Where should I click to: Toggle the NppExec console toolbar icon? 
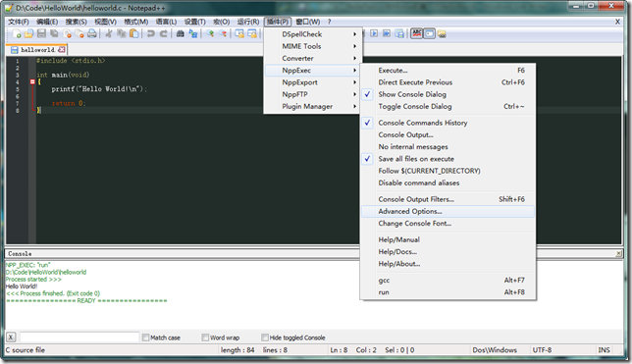430,34
